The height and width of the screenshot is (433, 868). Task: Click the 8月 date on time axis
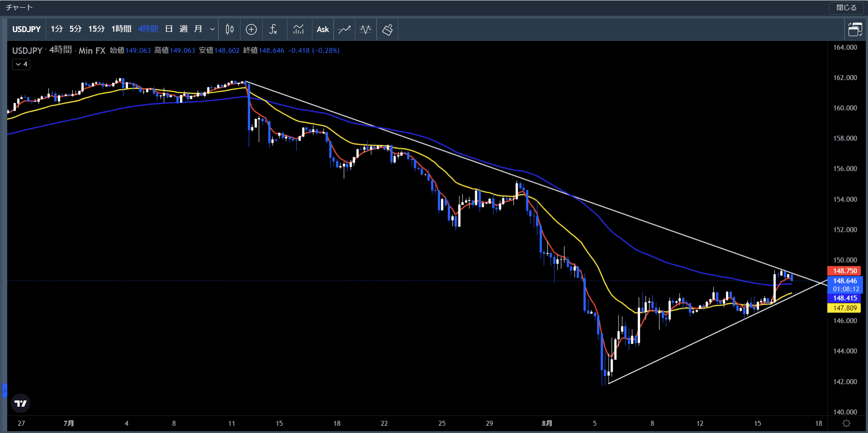547,424
